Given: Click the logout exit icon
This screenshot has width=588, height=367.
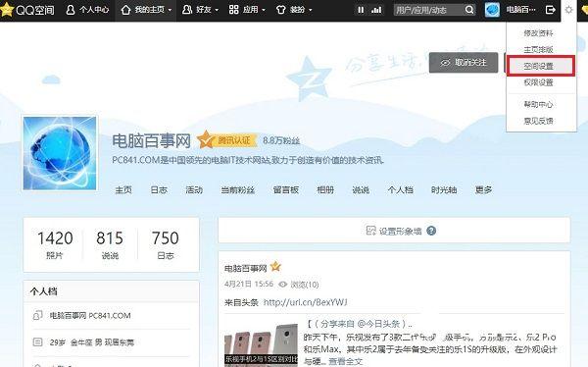Looking at the screenshot, I should coord(550,10).
